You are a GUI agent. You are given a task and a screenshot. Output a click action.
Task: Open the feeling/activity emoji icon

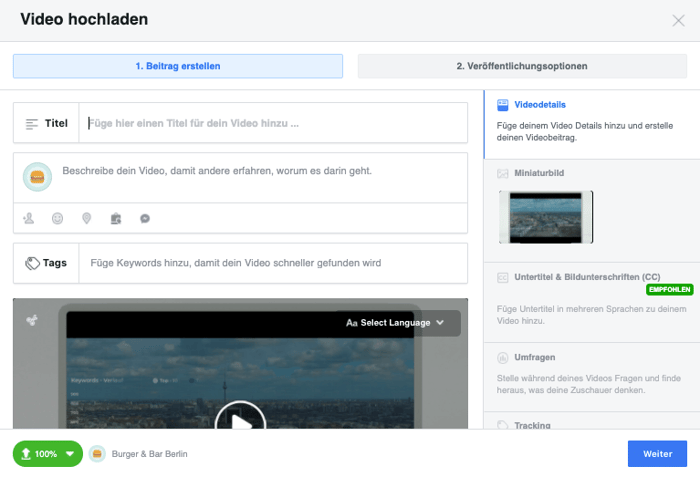pyautogui.click(x=58, y=218)
